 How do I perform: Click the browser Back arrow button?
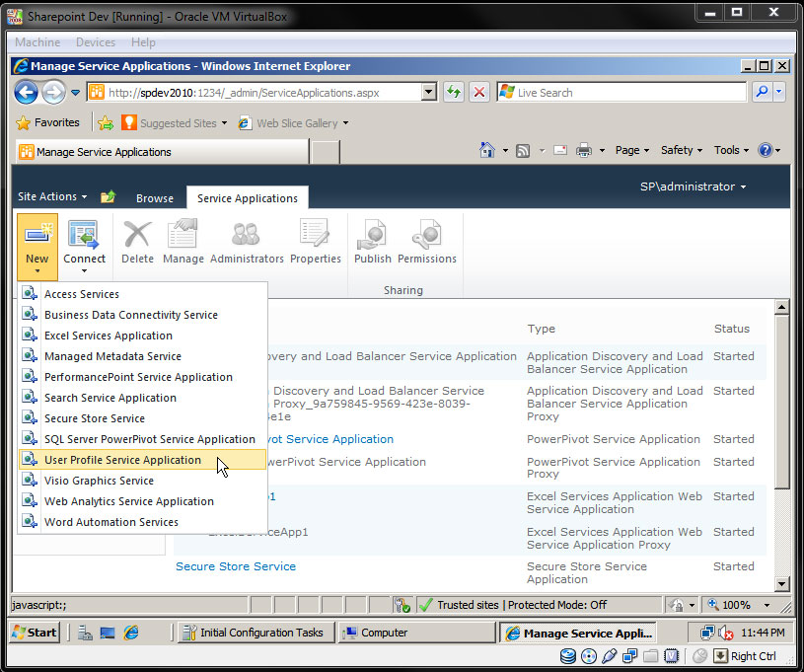coord(27,93)
